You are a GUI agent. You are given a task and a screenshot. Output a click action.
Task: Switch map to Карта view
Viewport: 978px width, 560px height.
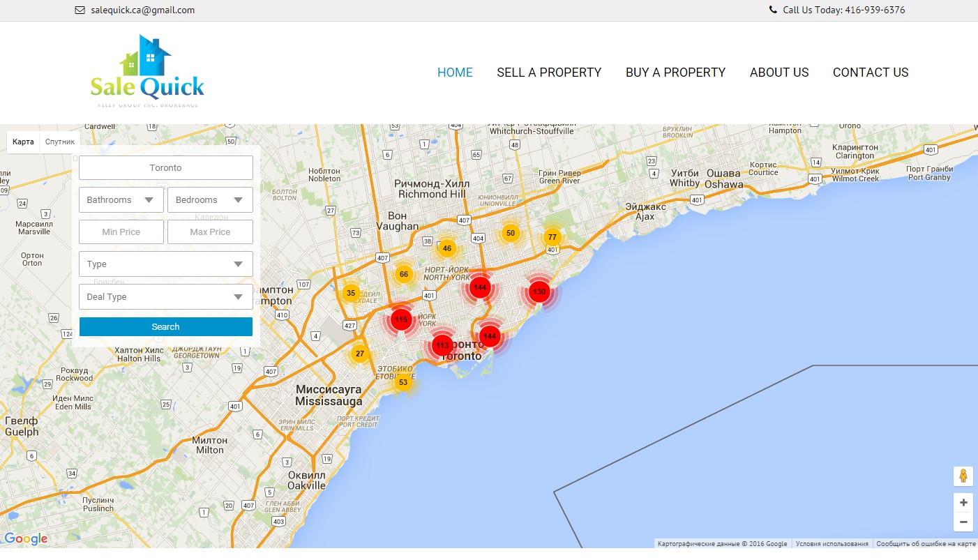point(23,142)
